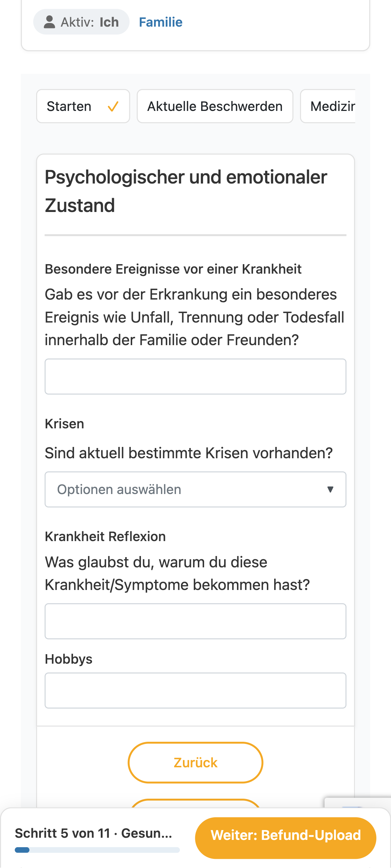
Task: Click the Hobbys input field
Action: pos(195,691)
